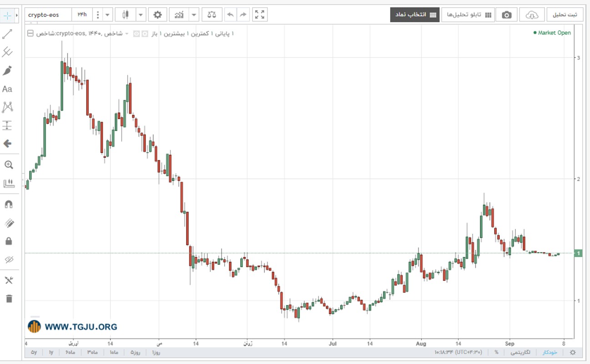The width and height of the screenshot is (590, 364).
Task: Open the show object tree tool
Action: 8,280
